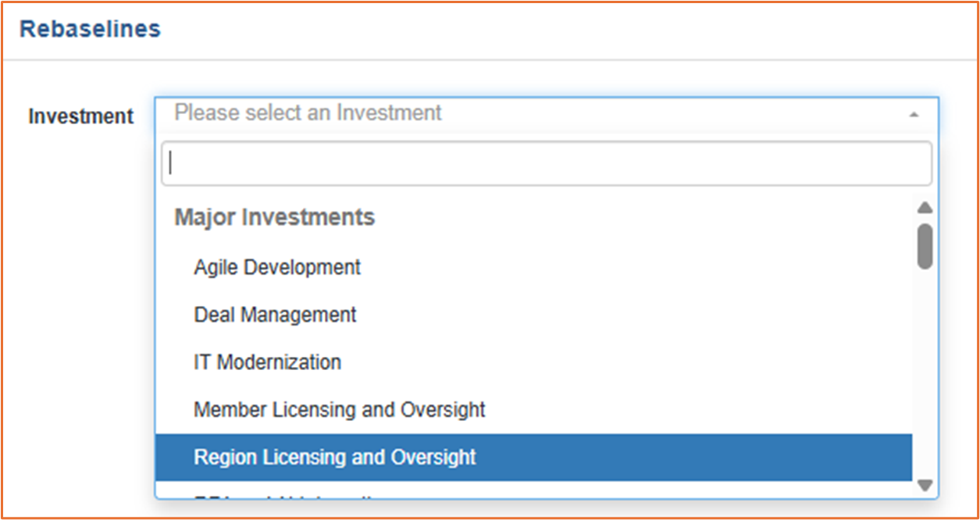The height and width of the screenshot is (520, 980).
Task: Collapse the Investment dropdown using its arrow
Action: (x=913, y=115)
